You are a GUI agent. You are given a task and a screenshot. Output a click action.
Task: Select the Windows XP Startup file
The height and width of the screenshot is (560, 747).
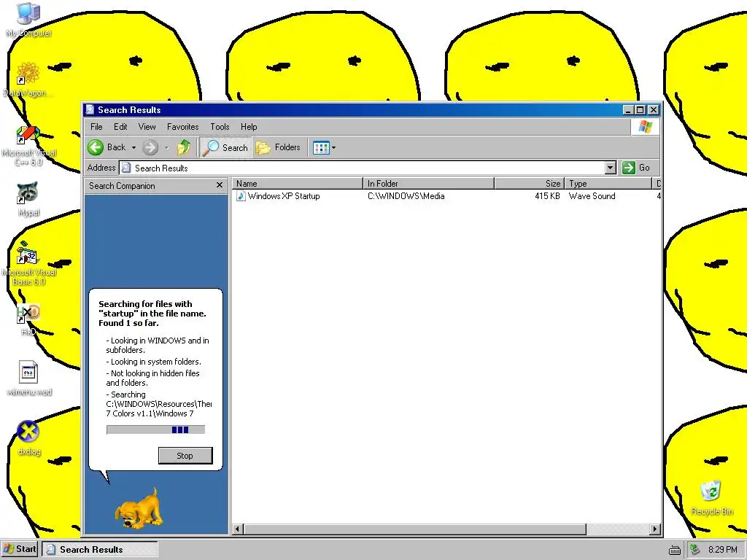(x=284, y=196)
